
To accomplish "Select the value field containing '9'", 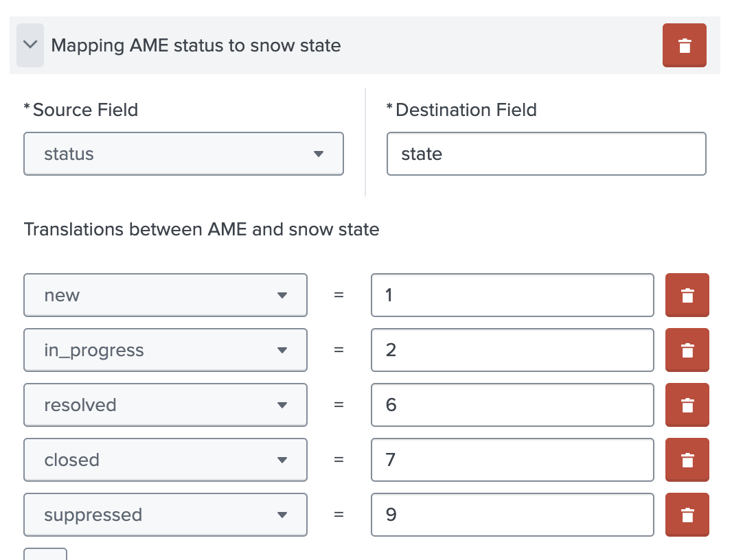I will pyautogui.click(x=512, y=515).
